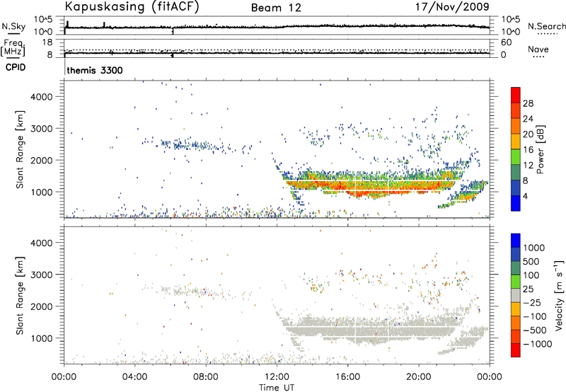Screen dimensions: 566x392
Task: Click the Time UT axis title
Action: click(x=277, y=388)
